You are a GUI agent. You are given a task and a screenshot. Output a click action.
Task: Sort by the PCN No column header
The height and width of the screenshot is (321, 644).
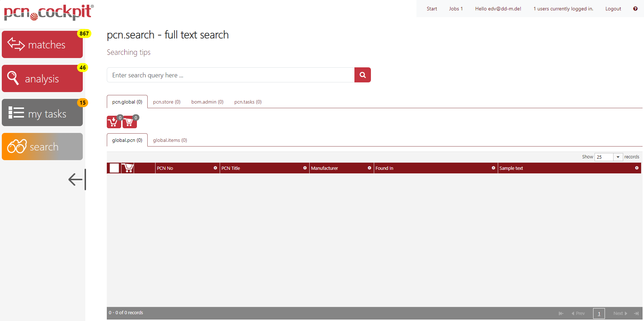coord(165,168)
